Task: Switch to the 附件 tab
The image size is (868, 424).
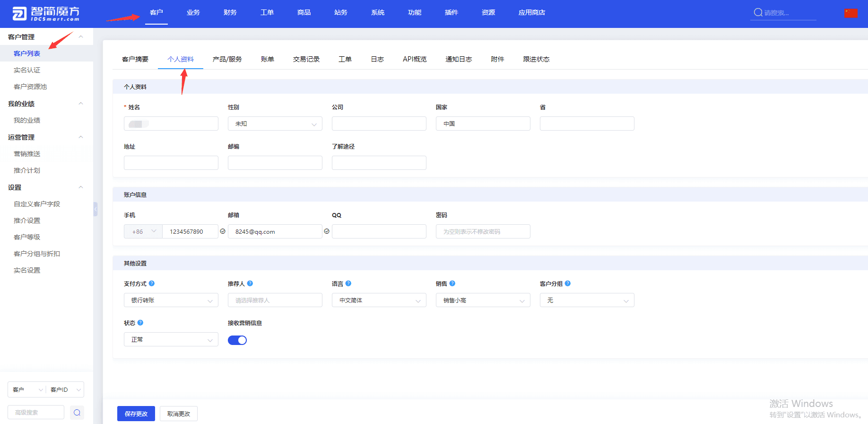Action: point(497,59)
